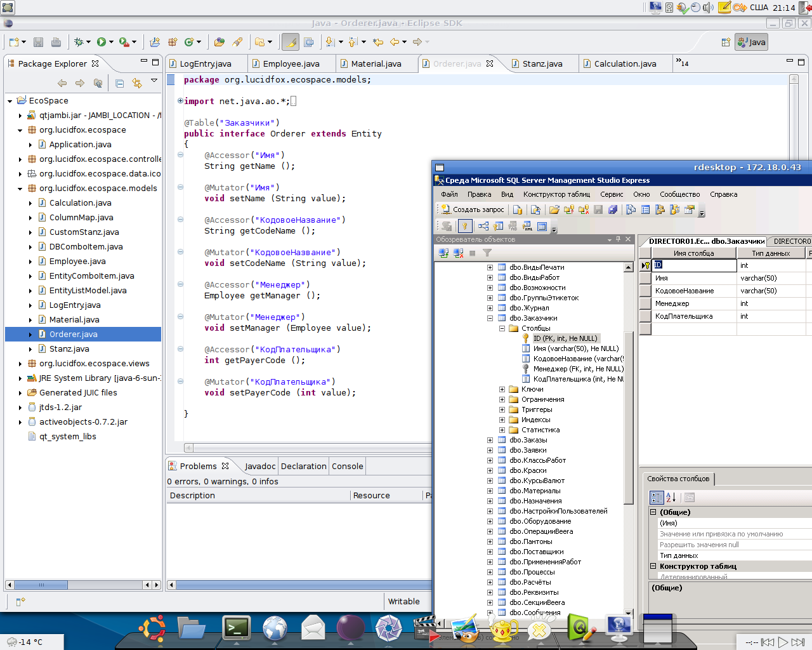Image resolution: width=812 pixels, height=650 pixels.
Task: Click the Print icon in Eclipse toolbar
Action: click(56, 42)
